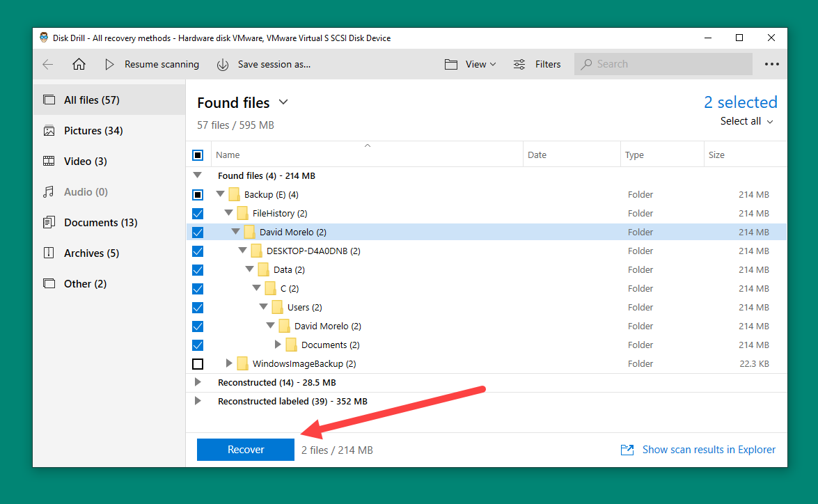Select Video (3) category
The height and width of the screenshot is (504, 818).
[x=109, y=162]
